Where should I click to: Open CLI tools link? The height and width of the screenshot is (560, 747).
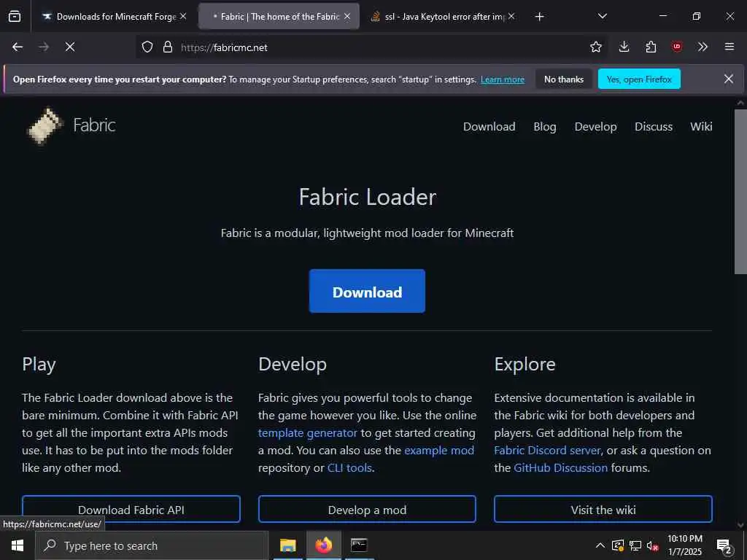tap(349, 468)
